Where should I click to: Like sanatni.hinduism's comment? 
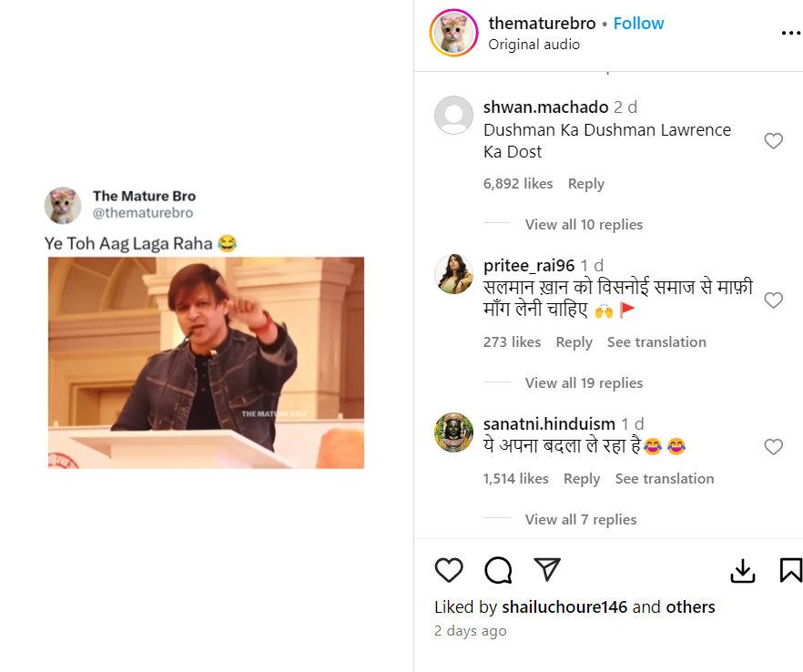[x=773, y=446]
